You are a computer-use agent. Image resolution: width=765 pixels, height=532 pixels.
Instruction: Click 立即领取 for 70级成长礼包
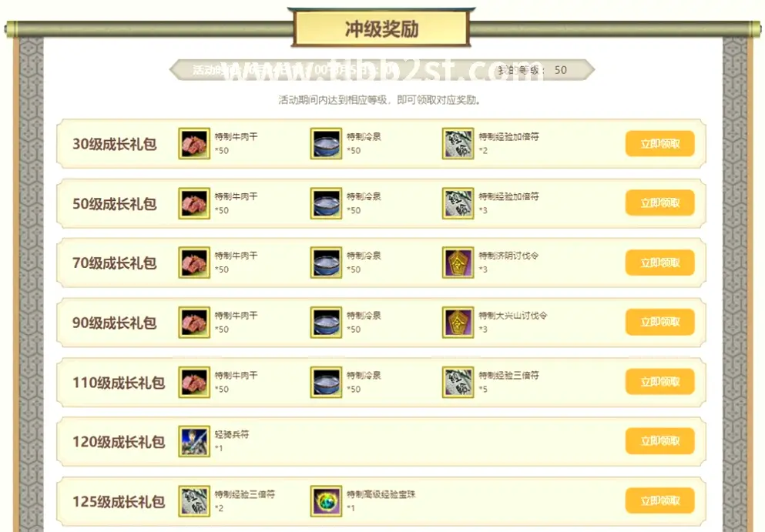pyautogui.click(x=659, y=263)
